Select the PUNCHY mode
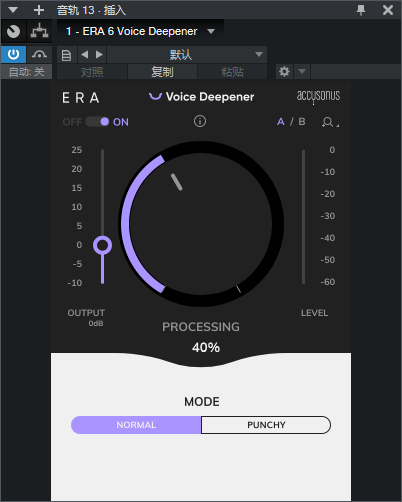Viewport: 402px width, 502px height. (x=266, y=425)
